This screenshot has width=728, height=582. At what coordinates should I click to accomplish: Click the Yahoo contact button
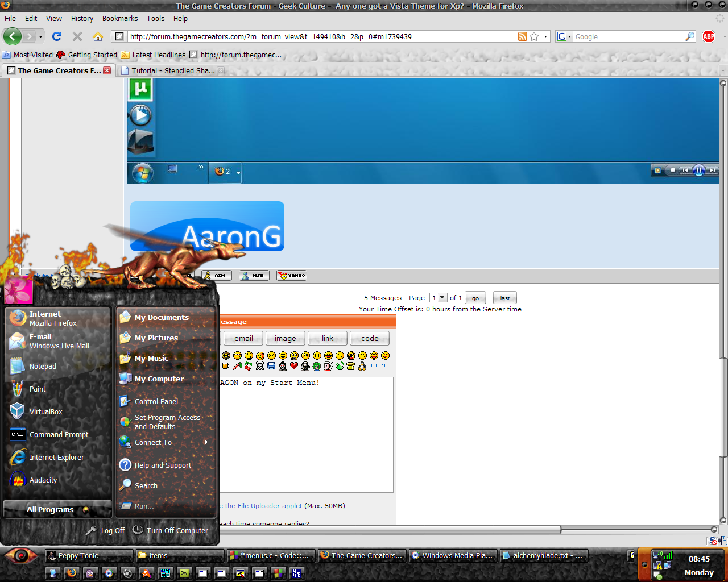[x=292, y=275]
